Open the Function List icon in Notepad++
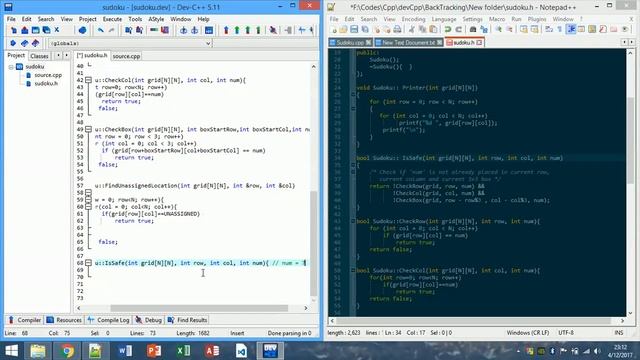Screen dimensions: 640x360 pyautogui.click(x=602, y=29)
